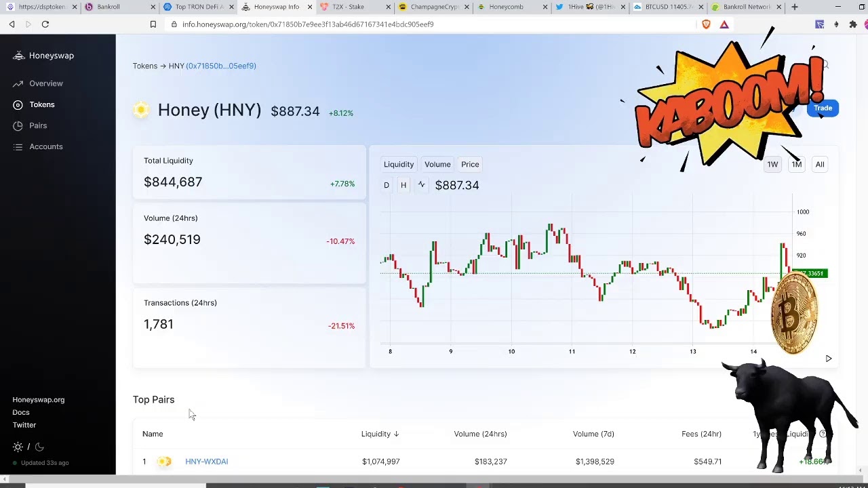Open the Docs link in sidebar

click(x=21, y=412)
